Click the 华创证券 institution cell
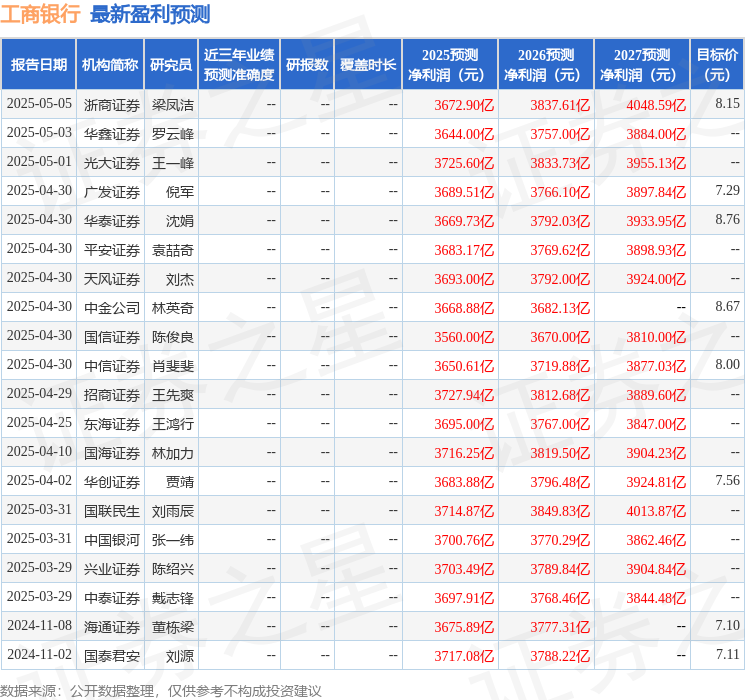The image size is (745, 700). point(112,482)
